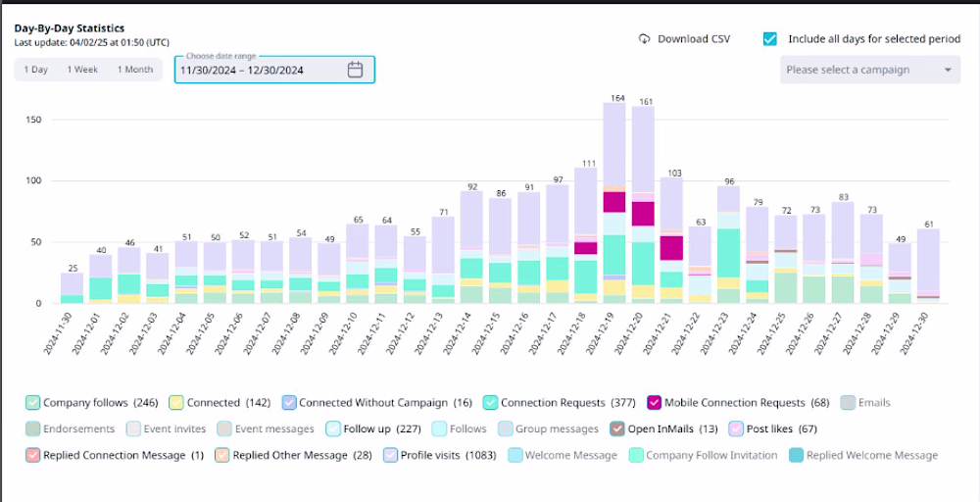
Task: Toggle Connection Requests legend checkbox
Action: pyautogui.click(x=491, y=403)
